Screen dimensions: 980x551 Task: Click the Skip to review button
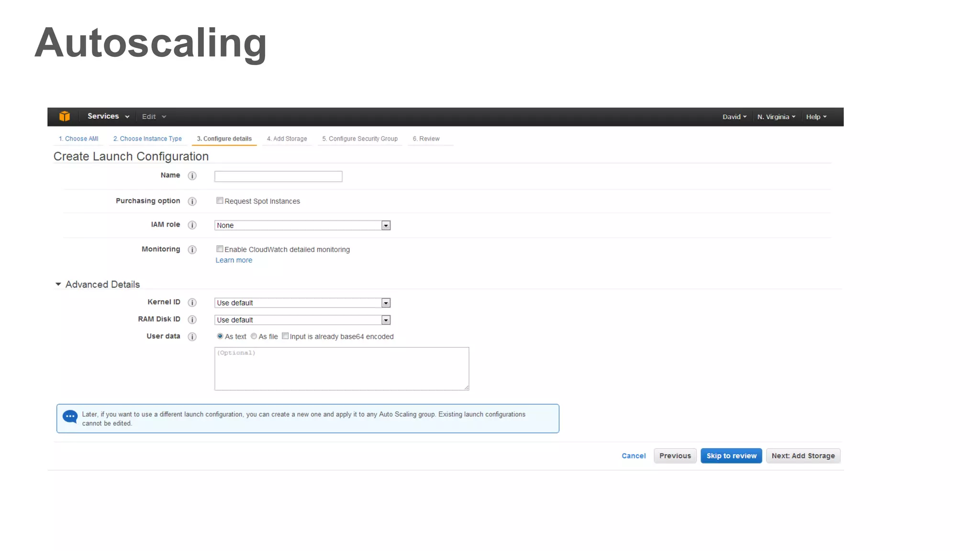[x=731, y=456]
